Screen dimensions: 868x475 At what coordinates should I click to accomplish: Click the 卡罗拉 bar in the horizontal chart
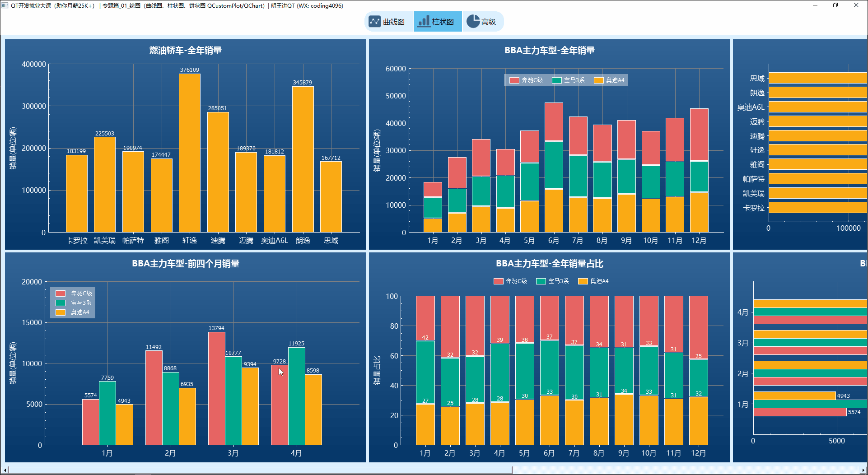(x=813, y=208)
